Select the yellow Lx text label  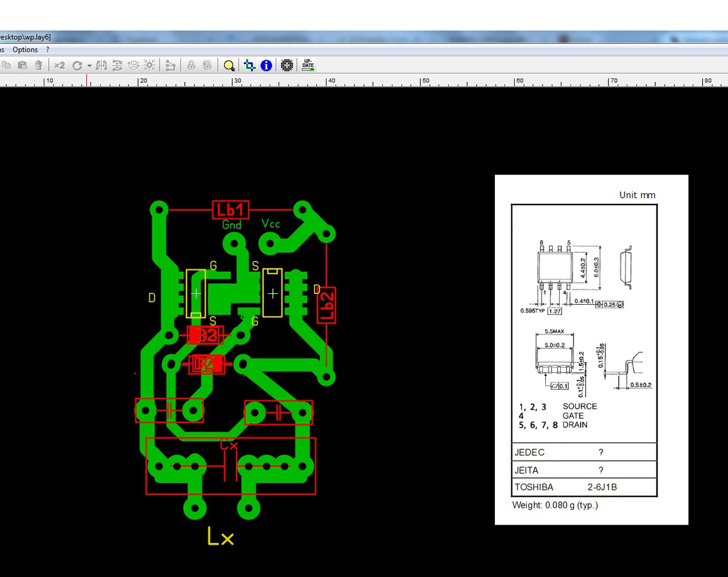coord(221,536)
